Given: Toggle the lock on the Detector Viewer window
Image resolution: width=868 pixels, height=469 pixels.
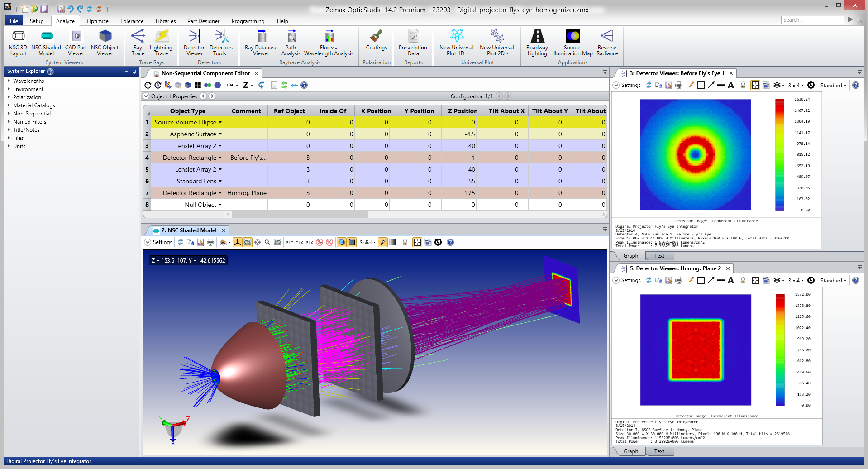Looking at the screenshot, I should (744, 85).
